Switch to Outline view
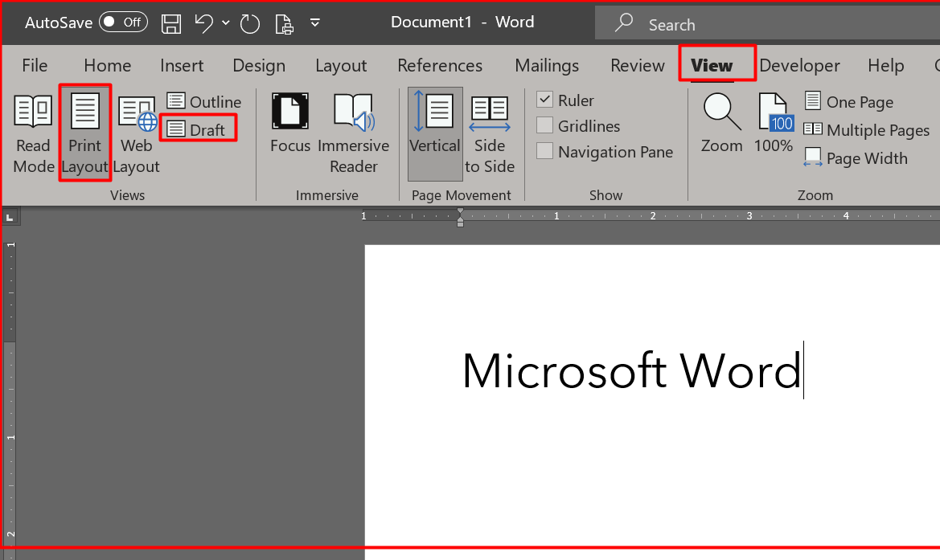Screen dimensions: 940x560 coord(203,101)
